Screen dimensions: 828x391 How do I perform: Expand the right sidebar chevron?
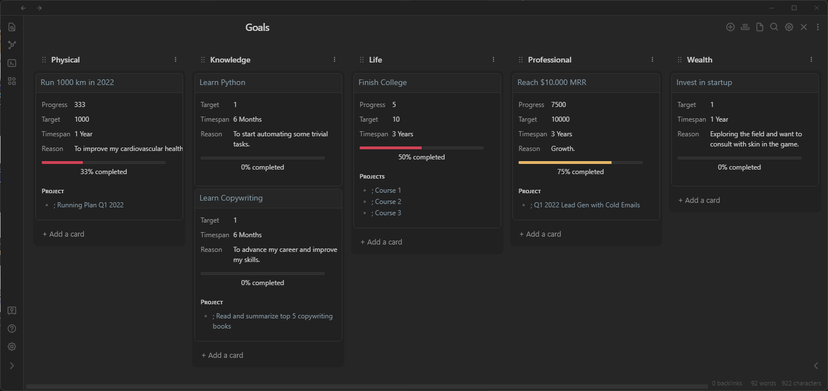click(816, 366)
